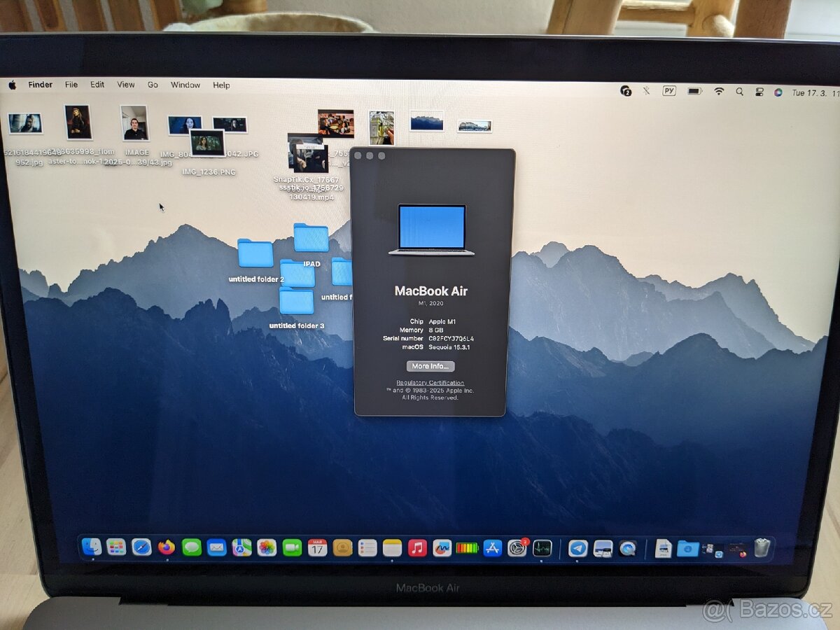Open Finder from the Dock
Image resolution: width=840 pixels, height=630 pixels.
pos(92,547)
